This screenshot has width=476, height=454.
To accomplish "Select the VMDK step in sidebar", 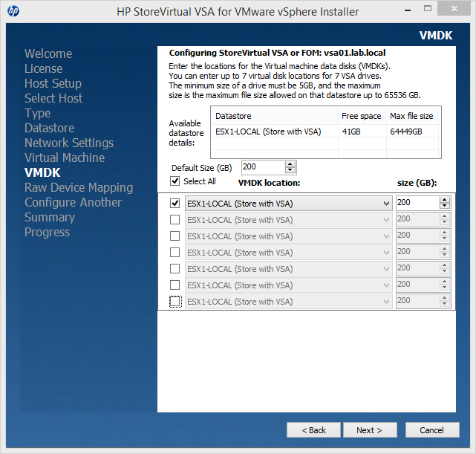I will (42, 173).
